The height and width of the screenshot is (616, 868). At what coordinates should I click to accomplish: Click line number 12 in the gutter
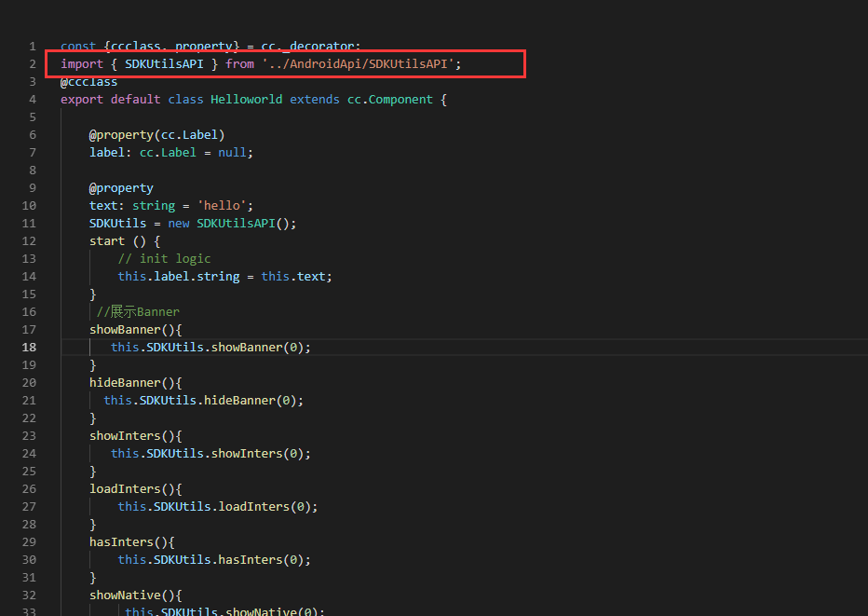29,241
